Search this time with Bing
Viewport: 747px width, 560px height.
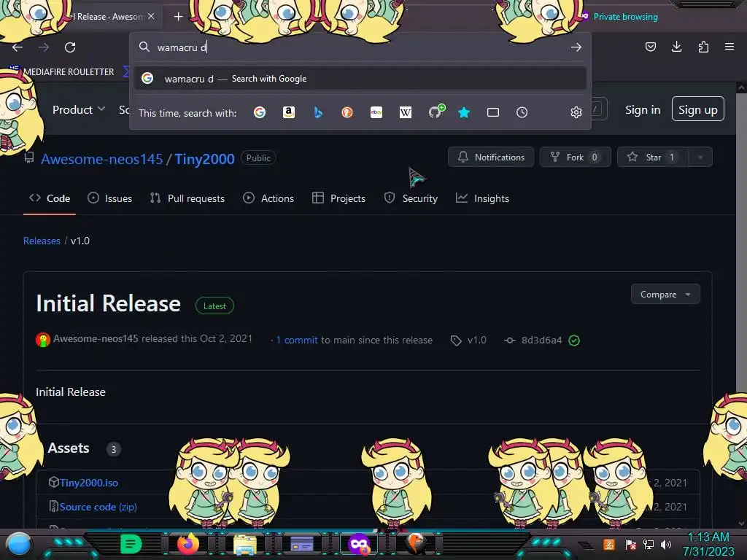(x=318, y=112)
